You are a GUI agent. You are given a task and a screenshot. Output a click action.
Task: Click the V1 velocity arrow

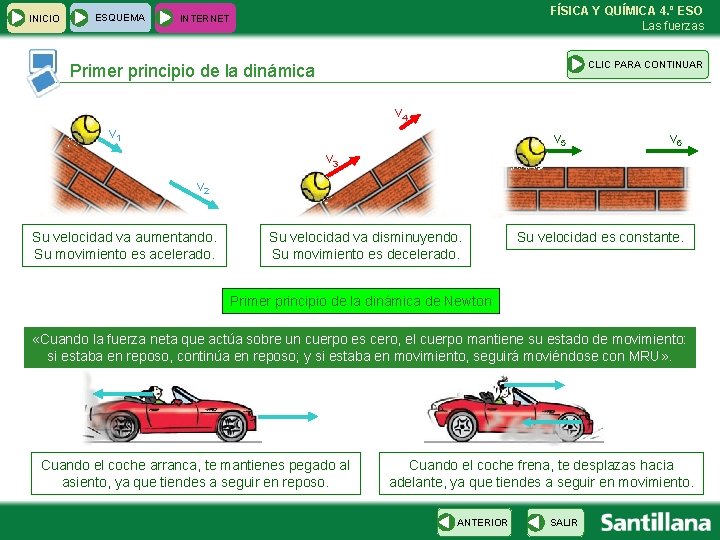click(110, 145)
